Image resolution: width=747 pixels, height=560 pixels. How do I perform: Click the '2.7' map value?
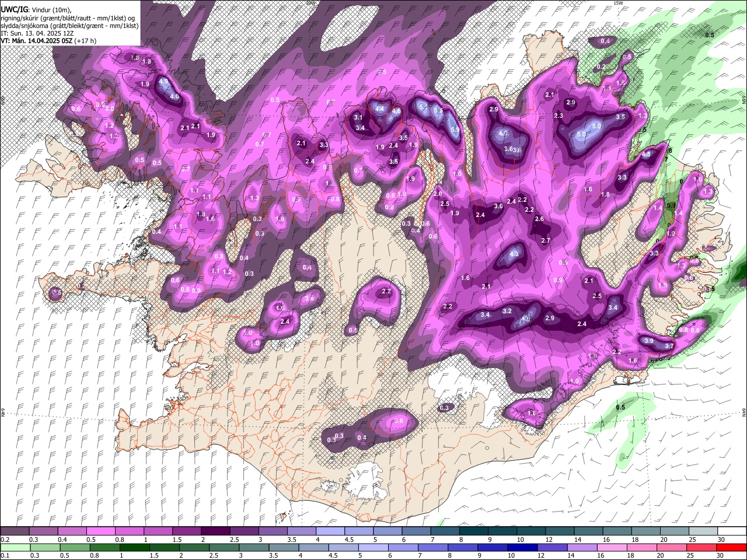pos(546,240)
